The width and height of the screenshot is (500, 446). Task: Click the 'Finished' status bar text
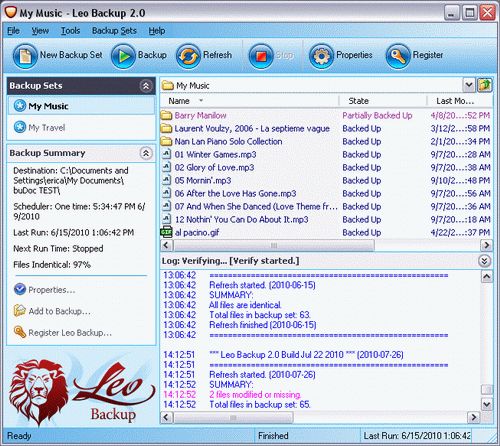pyautogui.click(x=273, y=436)
